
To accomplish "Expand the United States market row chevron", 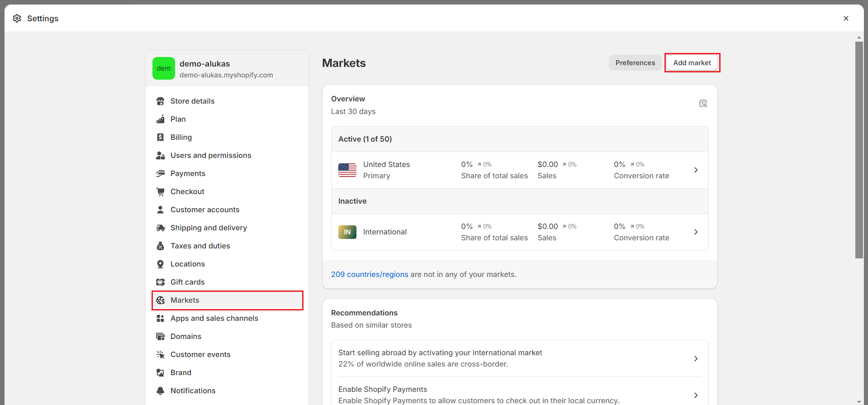I will (696, 170).
